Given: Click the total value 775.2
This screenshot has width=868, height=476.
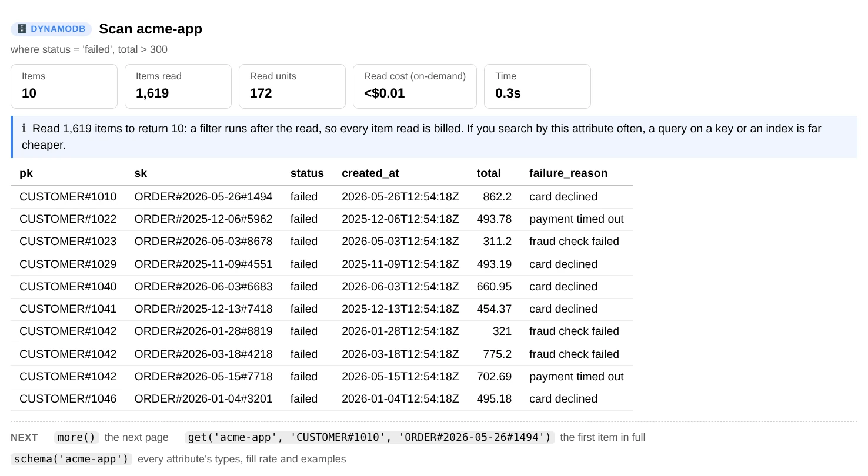Looking at the screenshot, I should (498, 354).
